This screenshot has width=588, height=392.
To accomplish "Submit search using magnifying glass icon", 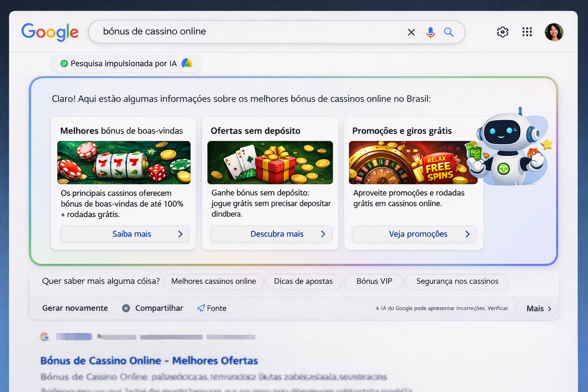I will point(449,32).
